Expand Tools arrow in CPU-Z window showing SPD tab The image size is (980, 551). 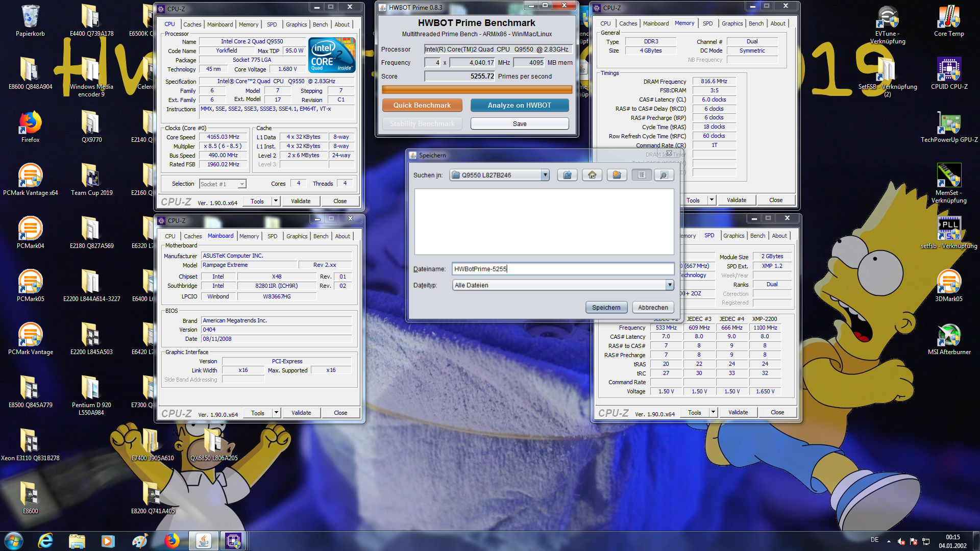[x=713, y=412]
